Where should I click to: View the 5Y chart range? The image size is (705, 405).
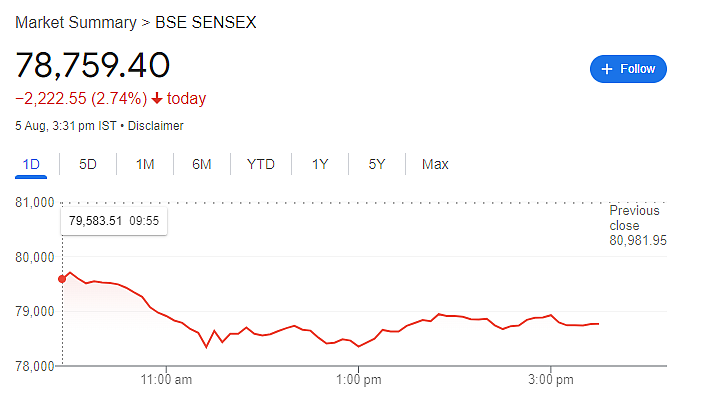[x=377, y=165]
